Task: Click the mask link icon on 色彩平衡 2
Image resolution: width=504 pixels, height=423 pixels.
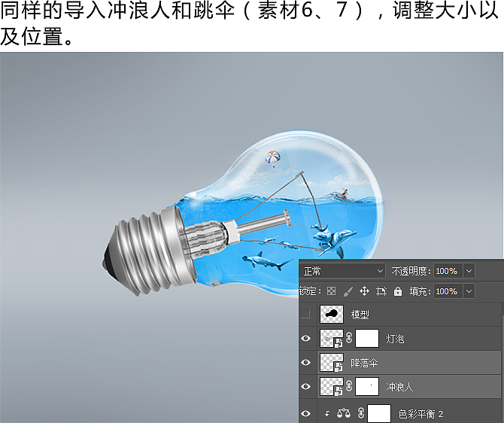Action: click(x=360, y=413)
